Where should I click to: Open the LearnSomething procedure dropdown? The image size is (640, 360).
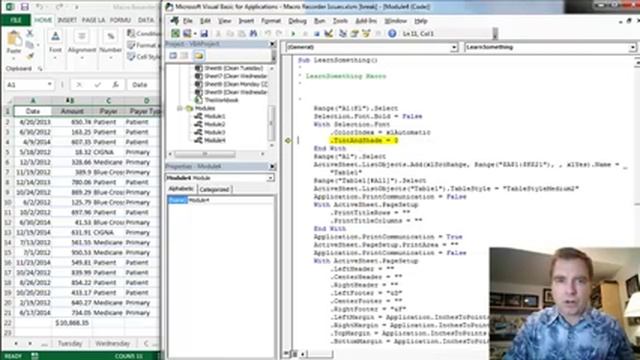633,48
